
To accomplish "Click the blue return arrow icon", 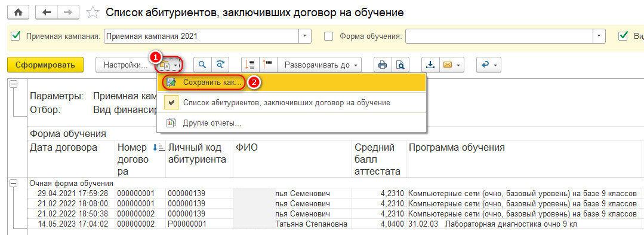I will 485,65.
